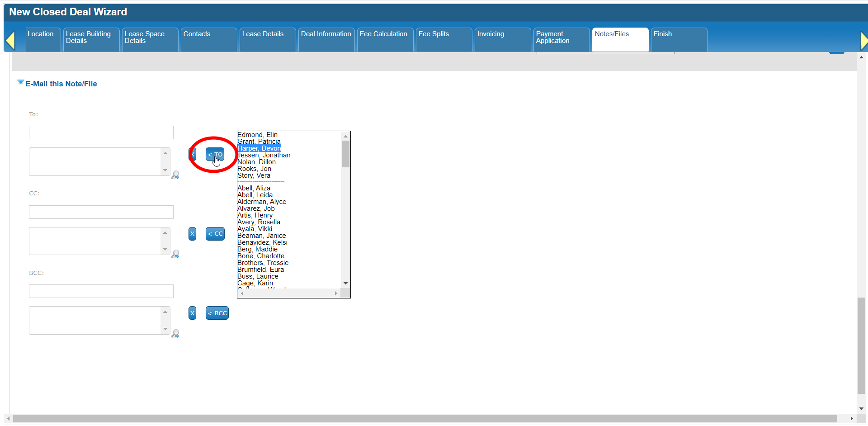
Task: Add selected contact using the < TO button
Action: (215, 154)
